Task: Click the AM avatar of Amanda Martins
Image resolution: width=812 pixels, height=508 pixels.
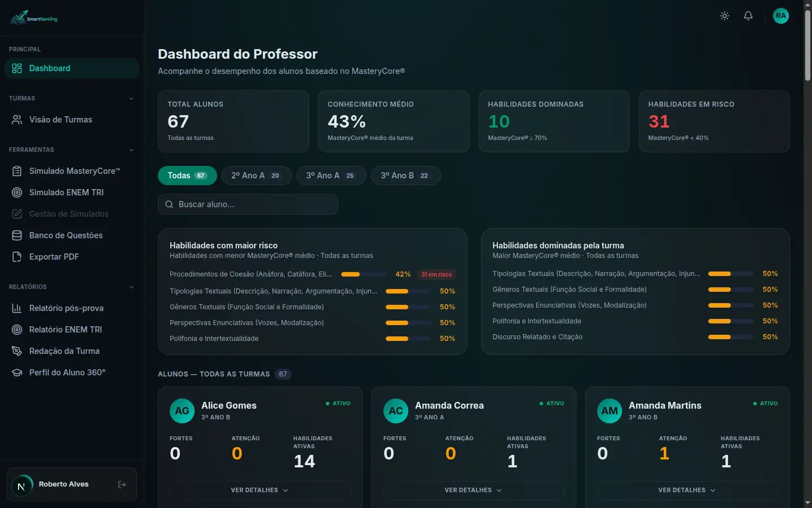Action: pos(610,411)
